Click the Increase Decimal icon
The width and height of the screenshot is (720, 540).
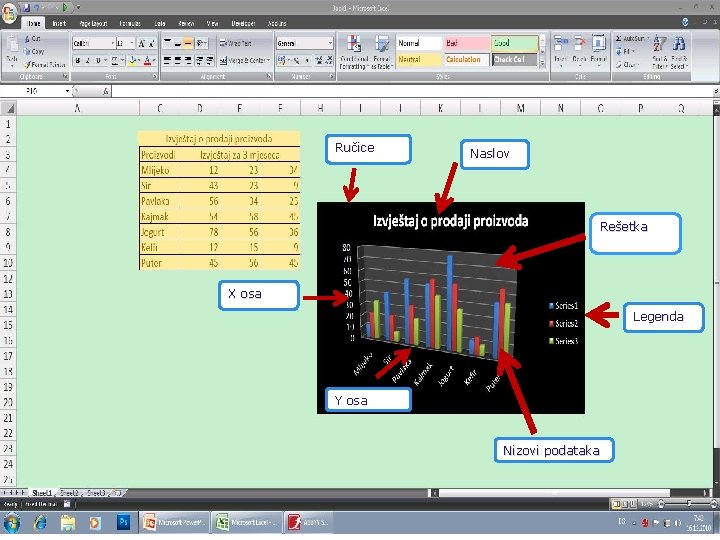pos(319,60)
